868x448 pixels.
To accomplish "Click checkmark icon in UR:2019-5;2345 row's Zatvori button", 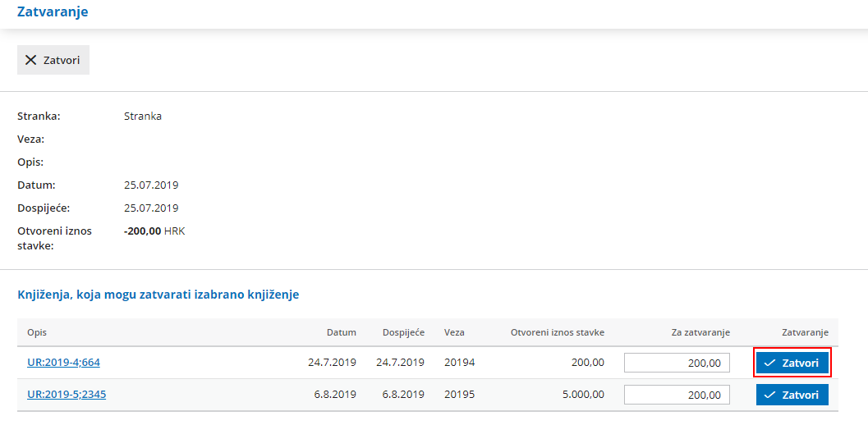I will [x=769, y=395].
